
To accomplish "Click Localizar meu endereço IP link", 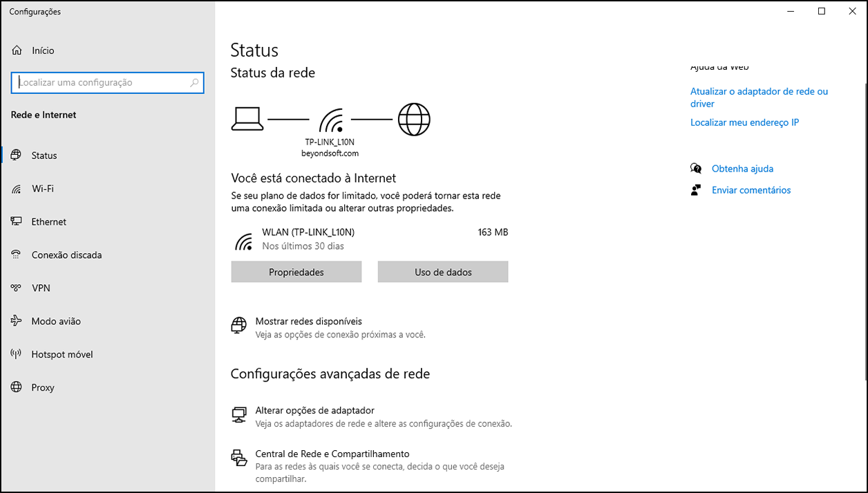I will coord(744,122).
